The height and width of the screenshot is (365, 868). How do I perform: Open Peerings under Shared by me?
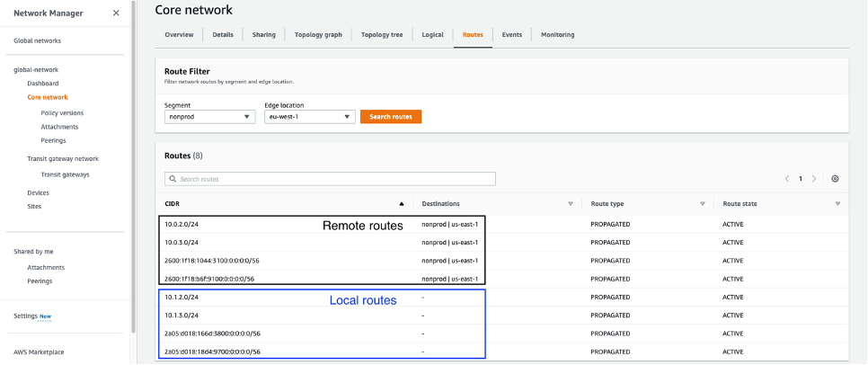point(40,281)
